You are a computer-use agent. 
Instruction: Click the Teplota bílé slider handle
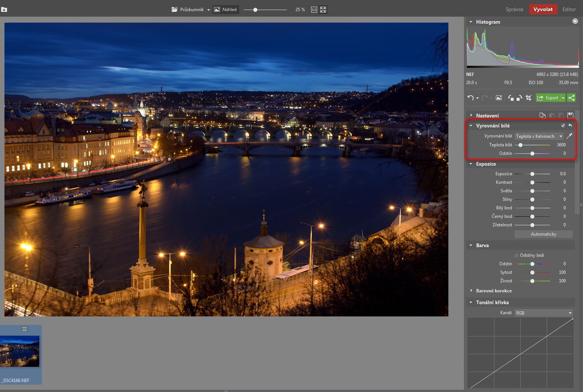pyautogui.click(x=520, y=145)
